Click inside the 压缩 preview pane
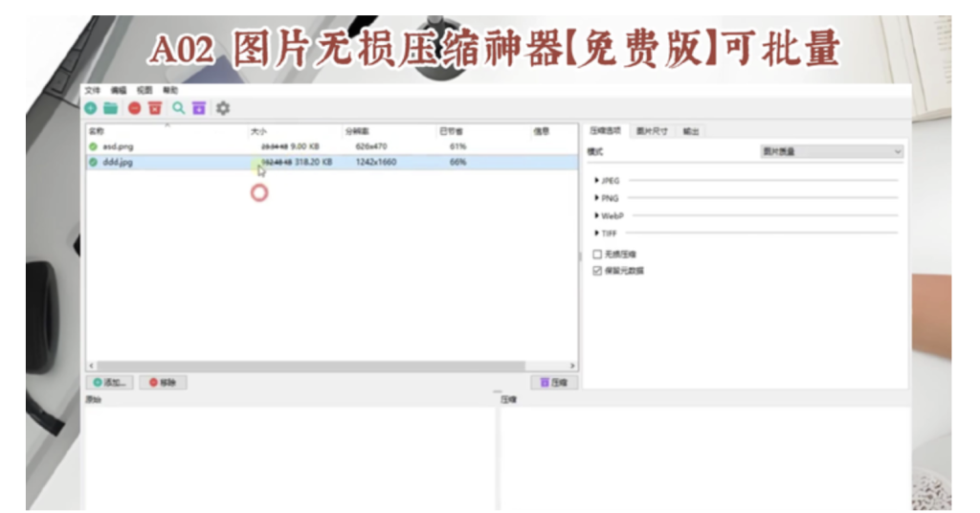This screenshot has height=513, width=980. pos(704,458)
